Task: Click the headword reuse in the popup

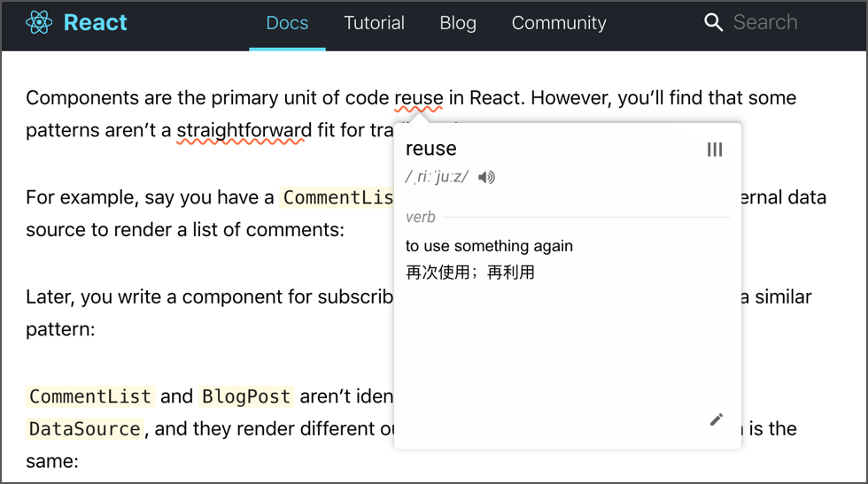Action: pyautogui.click(x=430, y=149)
